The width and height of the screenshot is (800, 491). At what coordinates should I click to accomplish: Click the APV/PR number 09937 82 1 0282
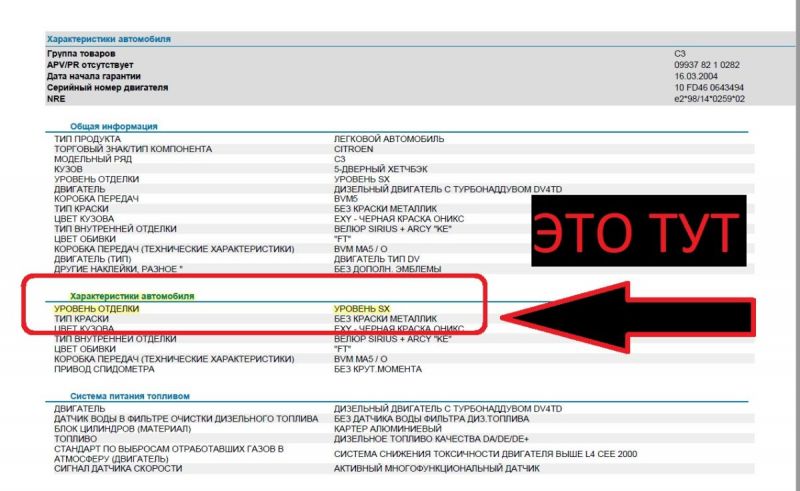(708, 63)
